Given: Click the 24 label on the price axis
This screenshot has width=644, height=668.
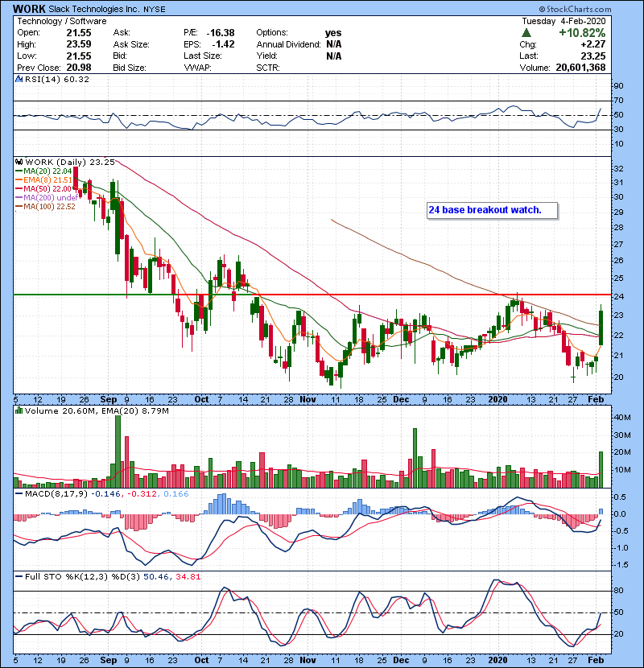Looking at the screenshot, I should [x=618, y=297].
